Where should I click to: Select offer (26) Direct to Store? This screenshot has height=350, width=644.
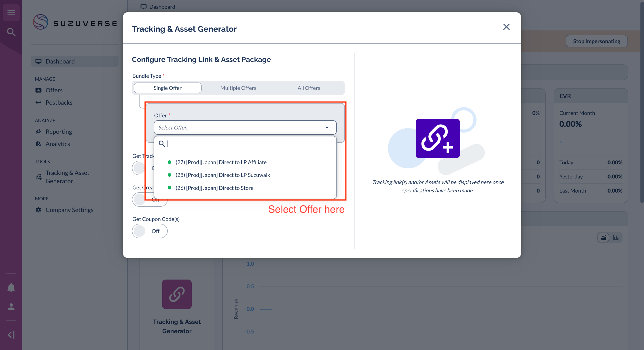tap(214, 188)
